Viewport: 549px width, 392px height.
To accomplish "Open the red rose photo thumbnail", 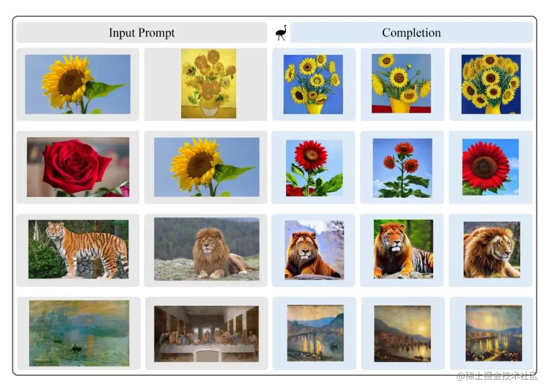I will 78,167.
